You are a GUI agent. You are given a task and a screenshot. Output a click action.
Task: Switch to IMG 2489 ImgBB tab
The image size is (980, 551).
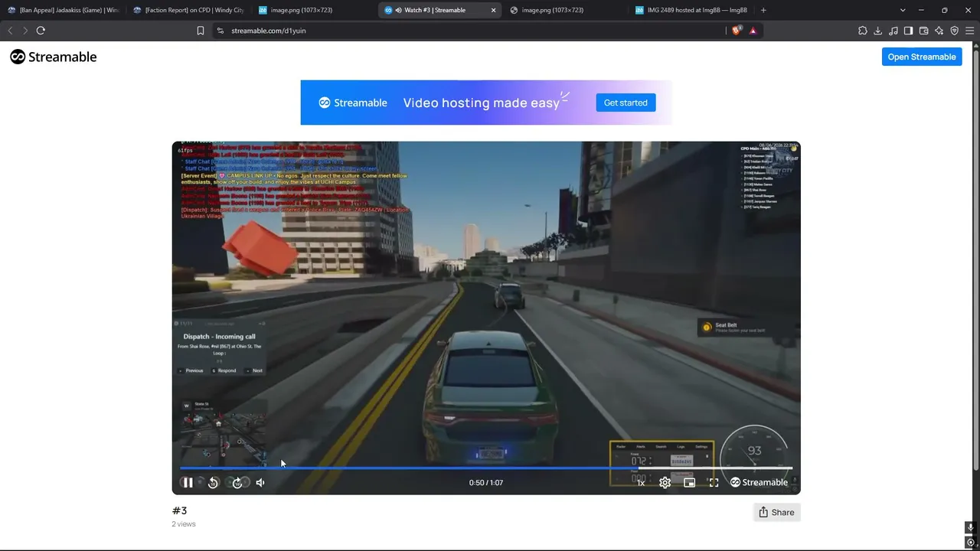(691, 10)
